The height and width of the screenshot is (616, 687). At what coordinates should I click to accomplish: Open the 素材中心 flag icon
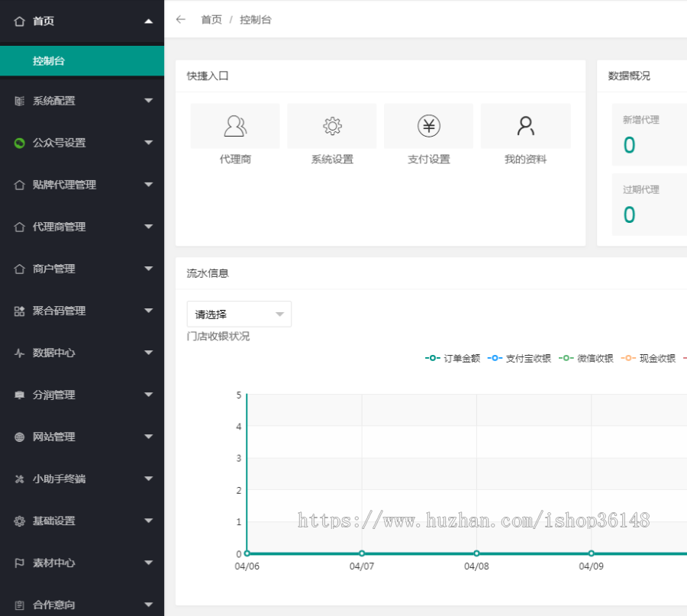pyautogui.click(x=19, y=563)
